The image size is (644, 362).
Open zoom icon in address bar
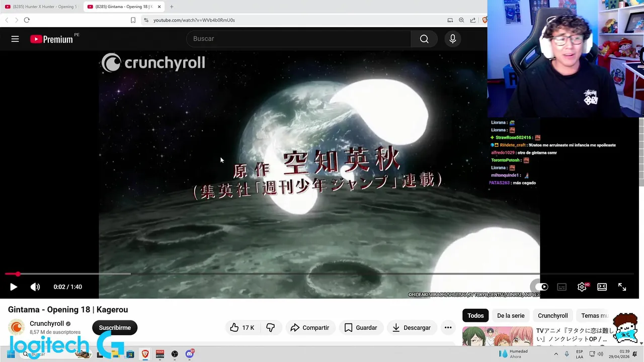pos(461,20)
